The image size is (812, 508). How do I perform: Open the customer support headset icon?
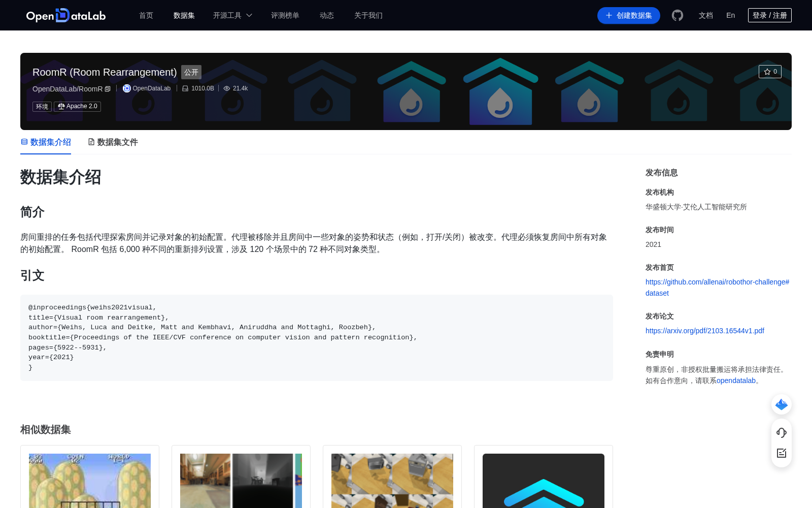[782, 433]
